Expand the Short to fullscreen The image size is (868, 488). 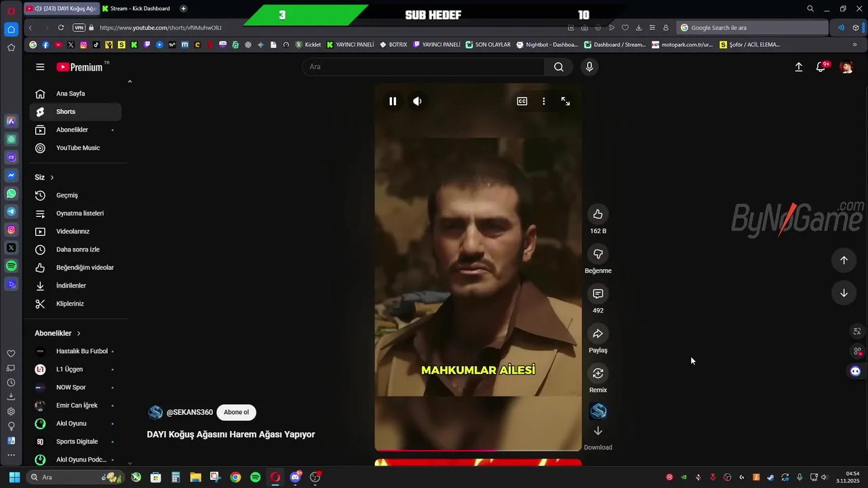(x=566, y=101)
